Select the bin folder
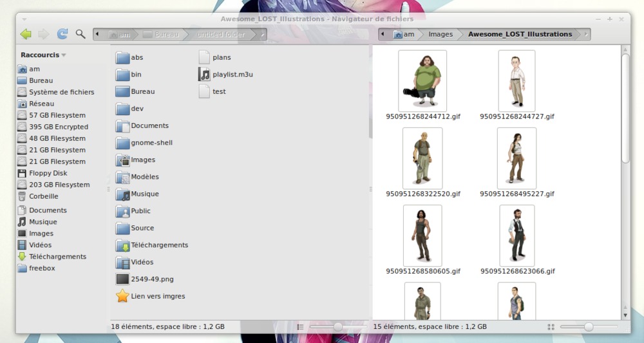This screenshot has height=343, width=644. coord(129,75)
